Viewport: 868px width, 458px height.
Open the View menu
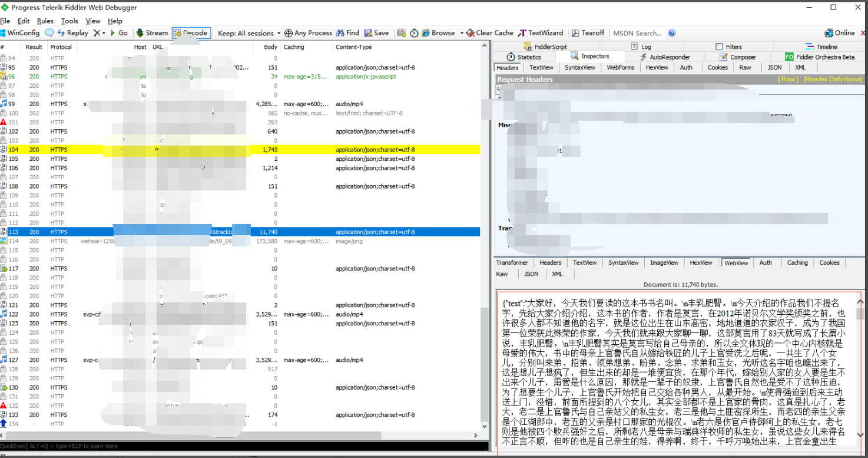pyautogui.click(x=93, y=21)
